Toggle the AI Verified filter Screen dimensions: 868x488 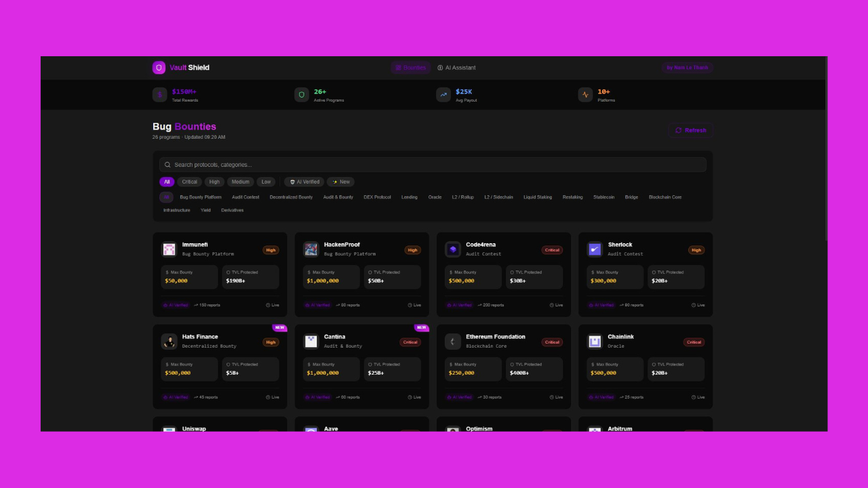pyautogui.click(x=304, y=182)
